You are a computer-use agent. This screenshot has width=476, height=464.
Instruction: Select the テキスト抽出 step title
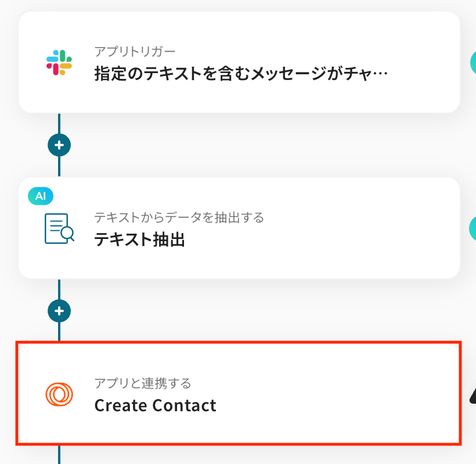coord(139,240)
